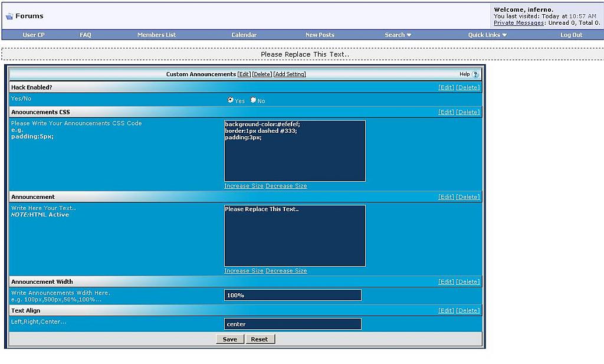
Task: Select the Yes radio button
Action: pos(231,100)
